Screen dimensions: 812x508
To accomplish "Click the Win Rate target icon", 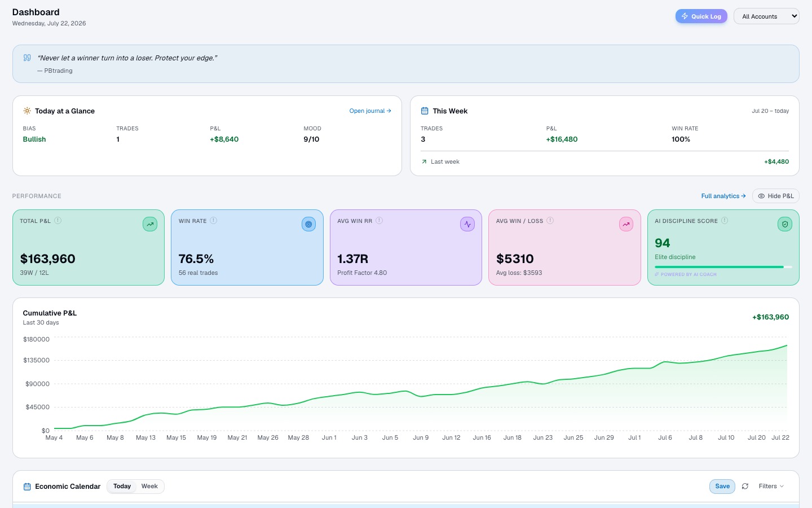I will click(308, 224).
